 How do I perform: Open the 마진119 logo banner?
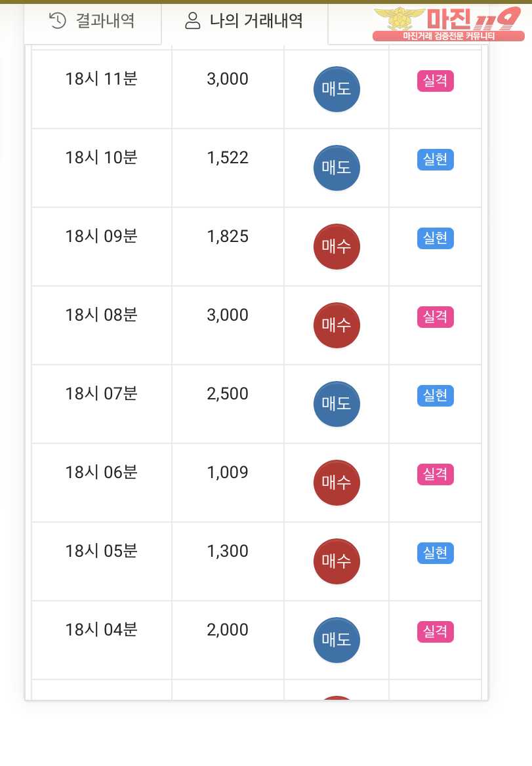point(449,24)
